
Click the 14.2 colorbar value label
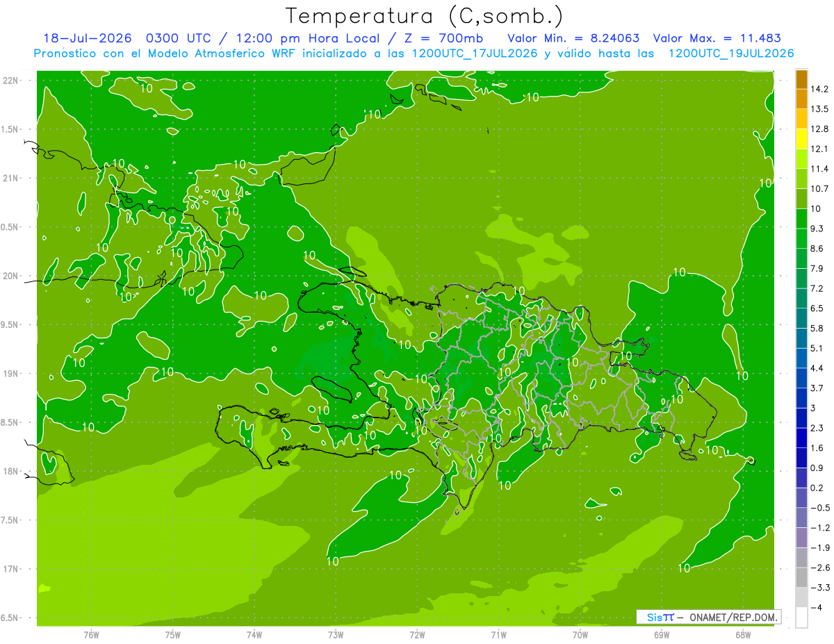pyautogui.click(x=819, y=89)
